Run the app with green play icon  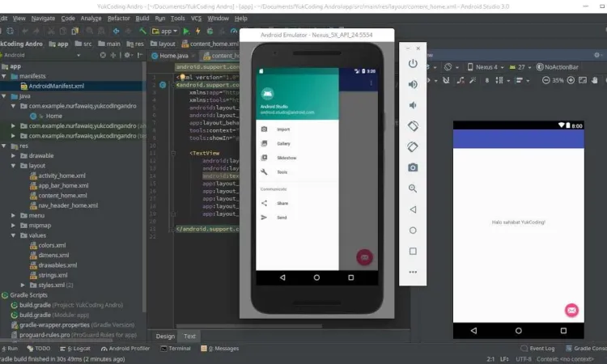186,31
